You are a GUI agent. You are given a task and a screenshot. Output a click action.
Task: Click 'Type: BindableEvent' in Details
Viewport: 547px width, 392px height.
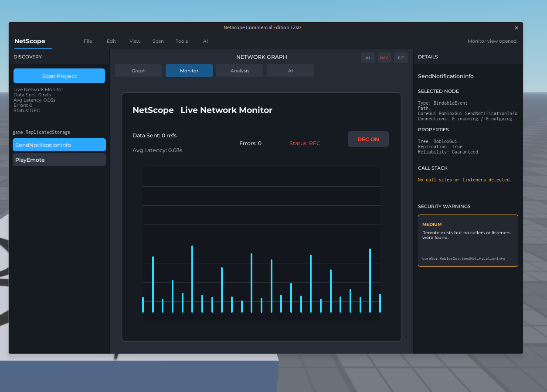(443, 103)
